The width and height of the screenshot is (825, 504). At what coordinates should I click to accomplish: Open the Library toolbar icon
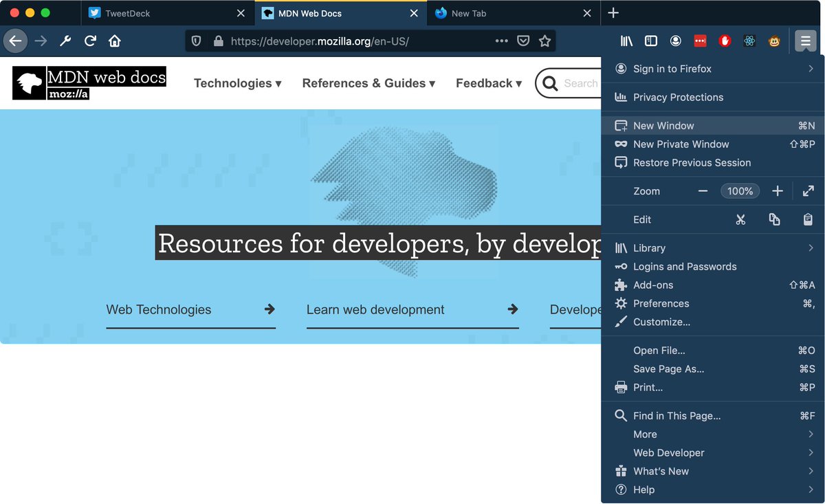[x=626, y=41]
